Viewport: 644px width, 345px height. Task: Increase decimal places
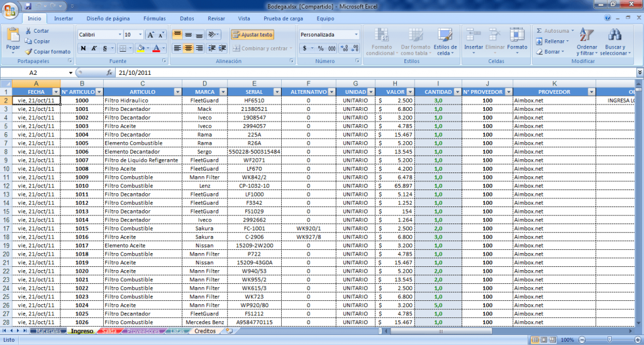pyautogui.click(x=344, y=48)
